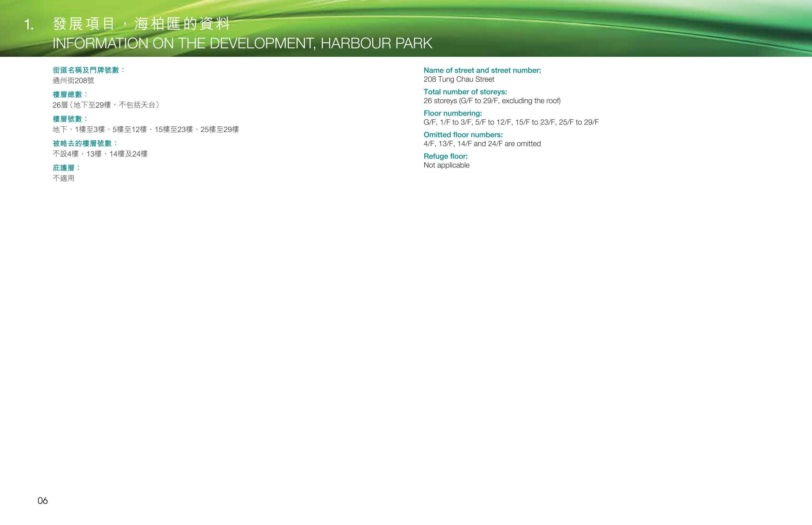The image size is (812, 525).
Task: Click the text '208 Tung Chau Street'
Action: (x=458, y=79)
